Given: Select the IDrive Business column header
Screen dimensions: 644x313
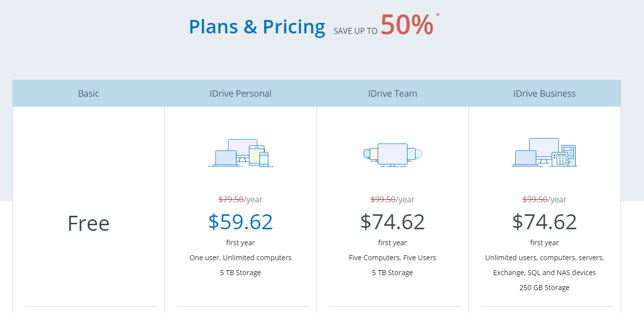Looking at the screenshot, I should pos(545,93).
